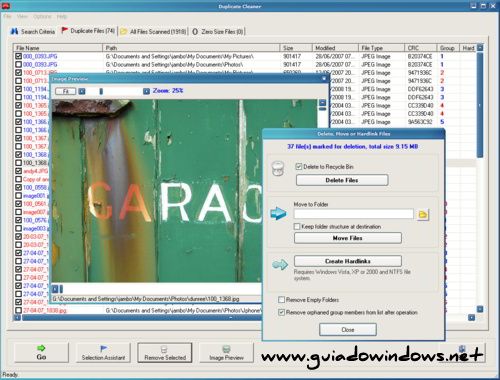Click the Move Files button
The height and width of the screenshot is (380, 500).
pyautogui.click(x=348, y=238)
